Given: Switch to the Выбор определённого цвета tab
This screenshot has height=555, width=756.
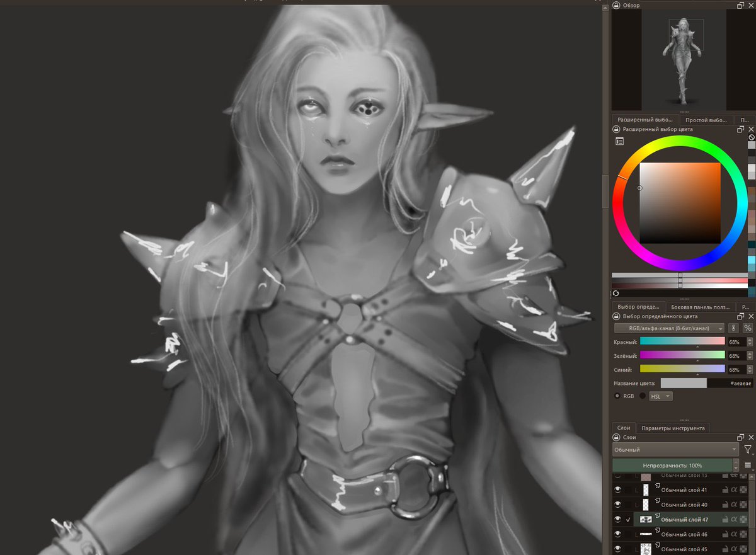Looking at the screenshot, I should click(x=638, y=306).
